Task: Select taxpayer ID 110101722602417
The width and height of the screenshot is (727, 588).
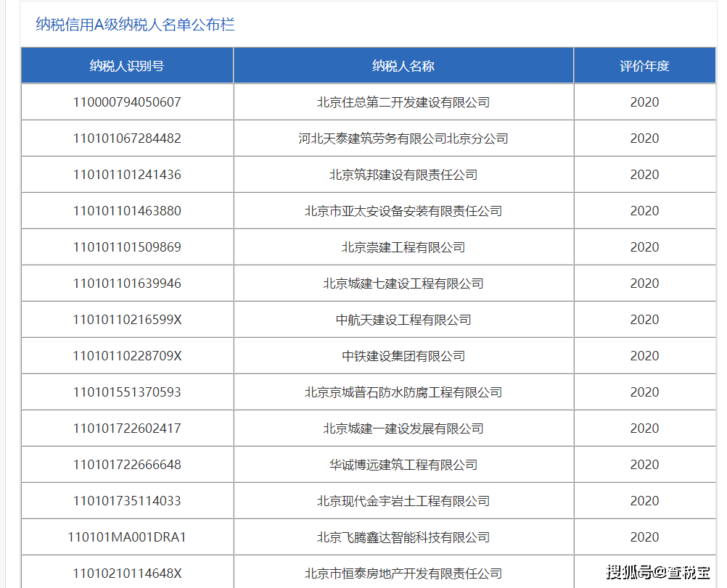Action: (127, 428)
